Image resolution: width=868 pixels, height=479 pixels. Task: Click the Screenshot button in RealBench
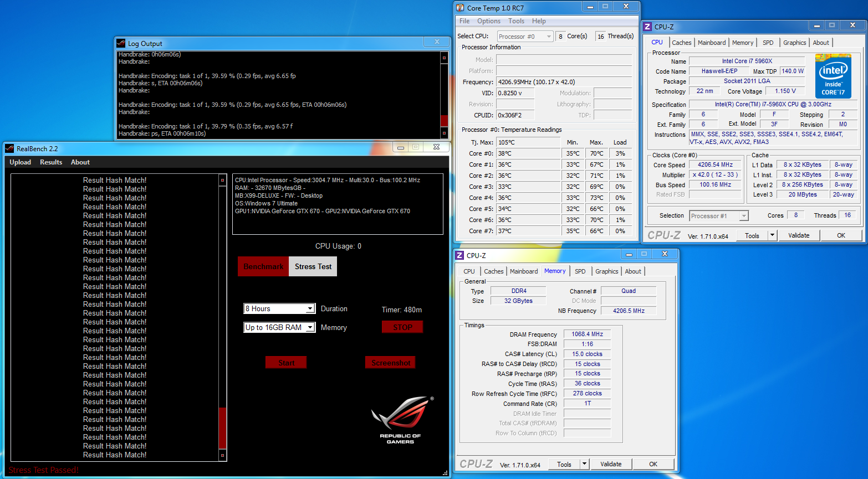(x=390, y=363)
